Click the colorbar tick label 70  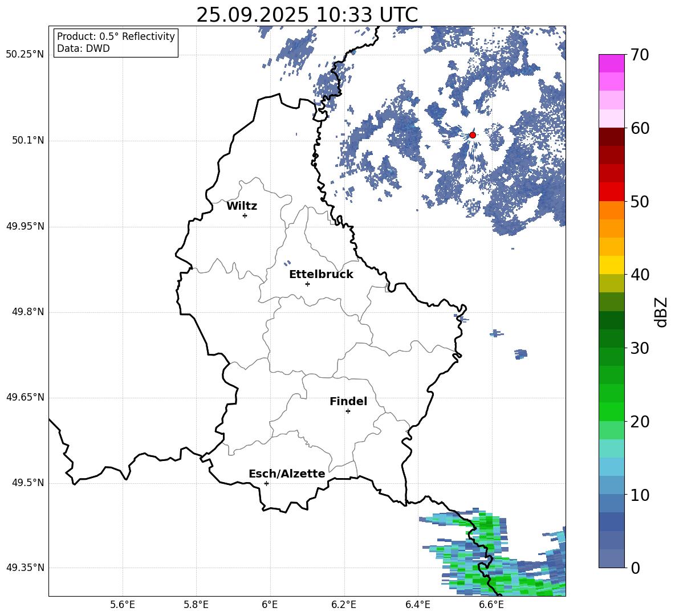[x=640, y=55]
